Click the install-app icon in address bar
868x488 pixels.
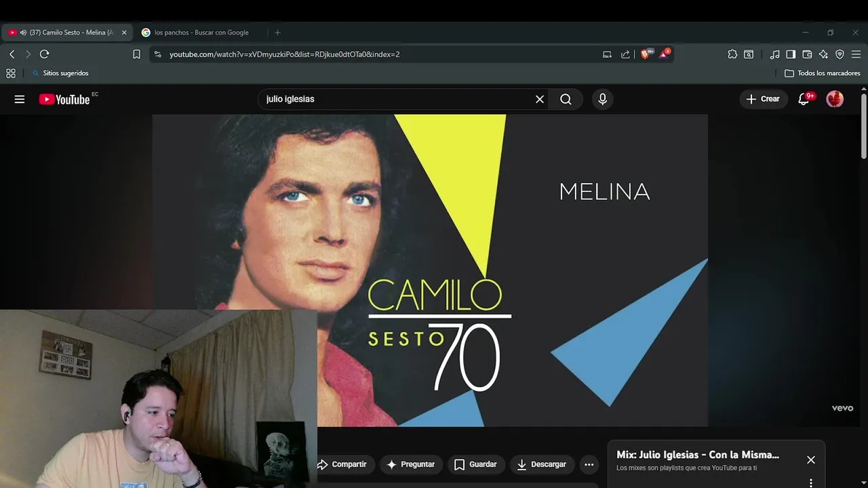point(607,54)
